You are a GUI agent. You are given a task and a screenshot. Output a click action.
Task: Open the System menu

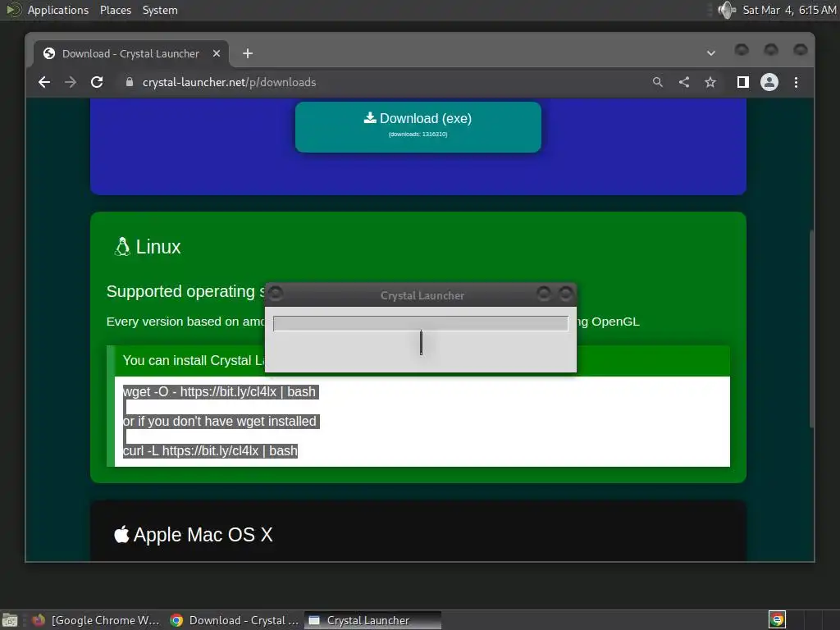160,10
